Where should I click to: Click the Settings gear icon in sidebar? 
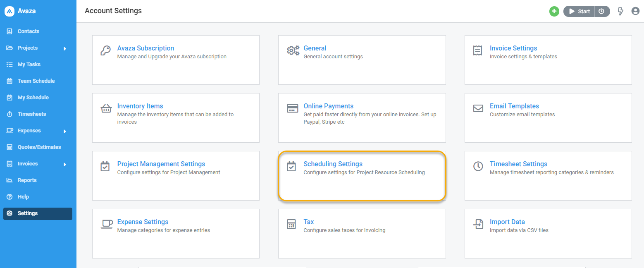point(10,213)
